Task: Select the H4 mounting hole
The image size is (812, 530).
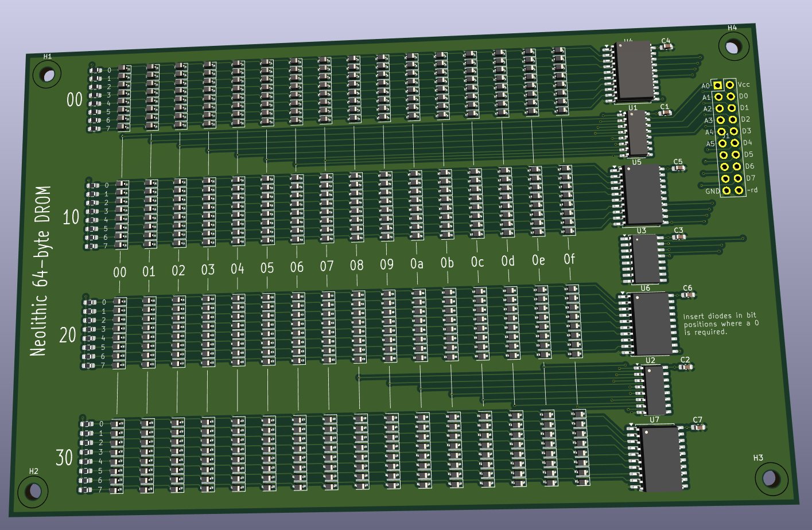Action: click(x=733, y=46)
